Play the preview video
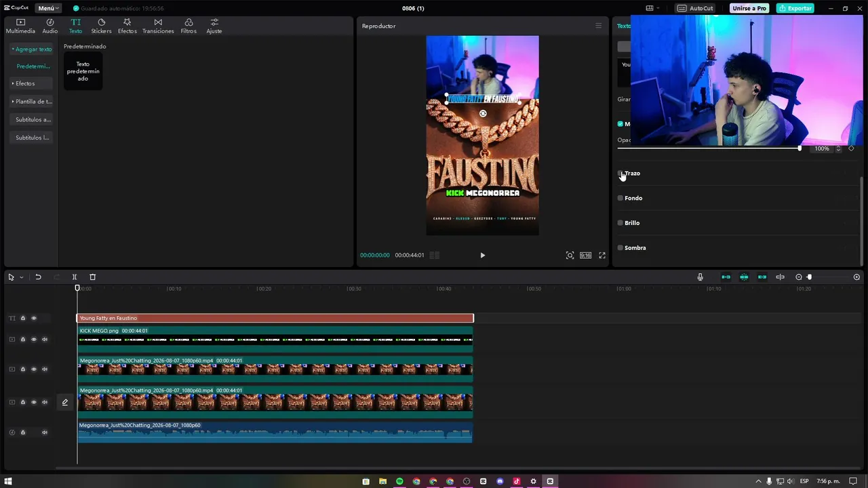The image size is (868, 488). click(x=482, y=256)
